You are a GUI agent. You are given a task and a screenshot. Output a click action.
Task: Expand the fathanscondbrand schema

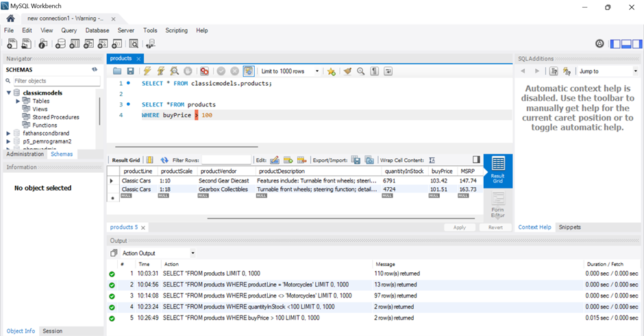coord(8,133)
